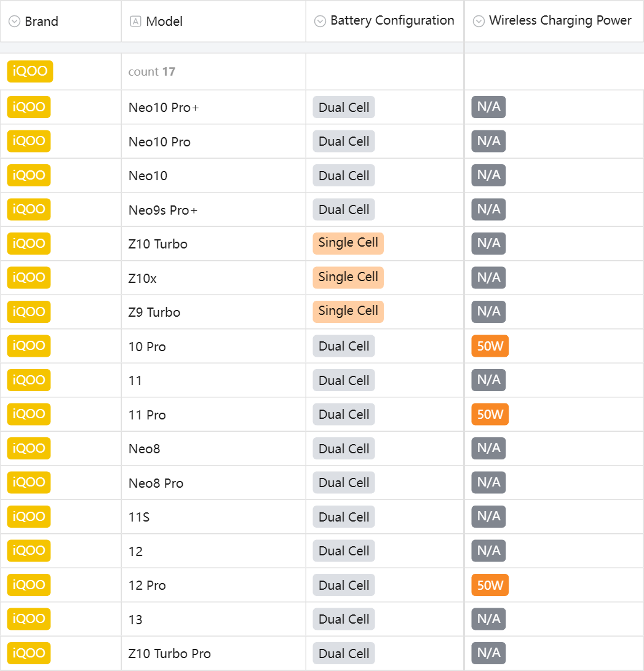Select the Z10 Turbo Pro model cell
Screen dimensions: 644x671
213,653
